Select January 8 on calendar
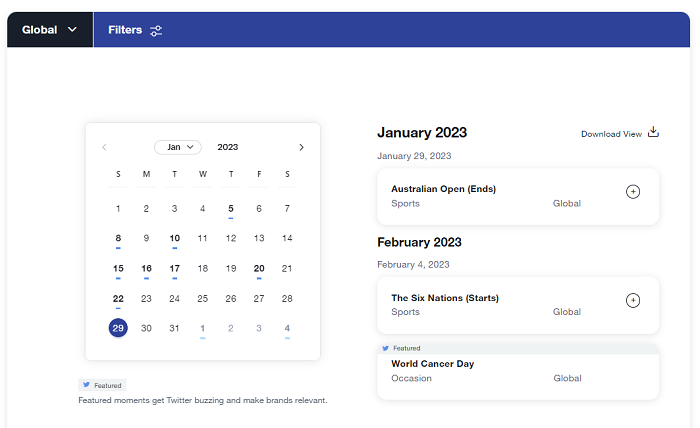 click(118, 239)
